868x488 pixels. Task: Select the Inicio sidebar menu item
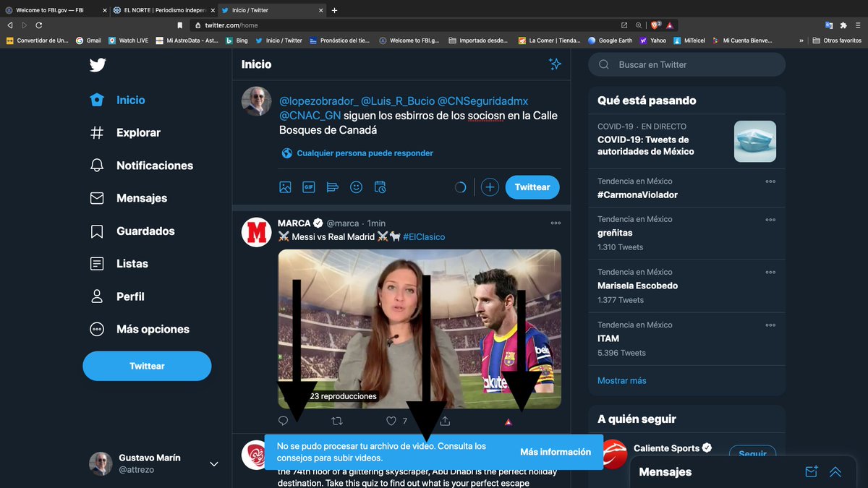[117, 100]
